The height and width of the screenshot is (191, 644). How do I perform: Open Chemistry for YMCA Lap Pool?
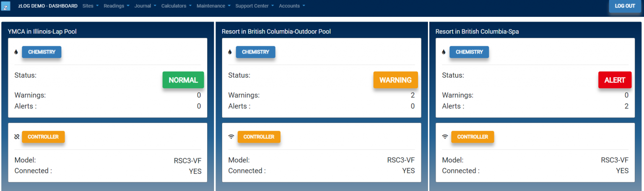pos(42,52)
